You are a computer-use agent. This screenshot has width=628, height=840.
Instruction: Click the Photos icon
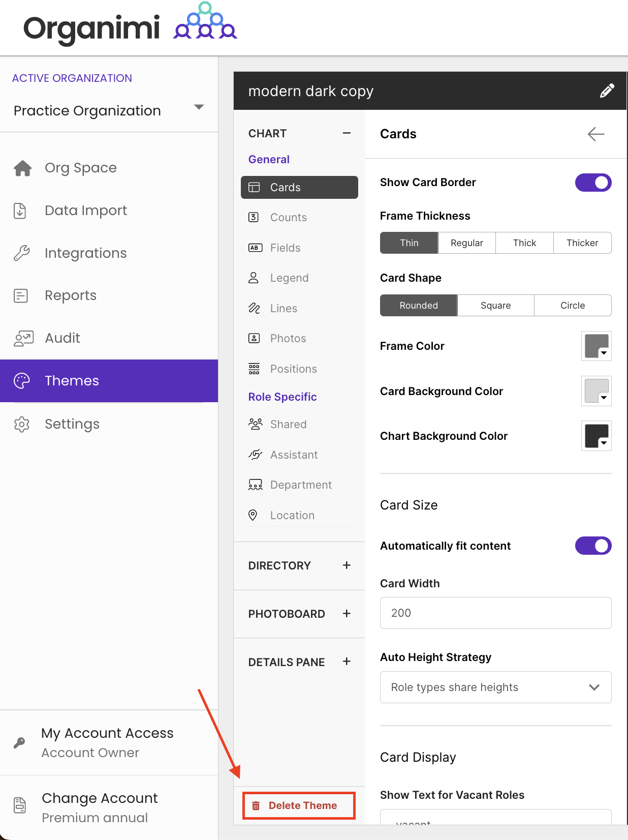pyautogui.click(x=254, y=338)
